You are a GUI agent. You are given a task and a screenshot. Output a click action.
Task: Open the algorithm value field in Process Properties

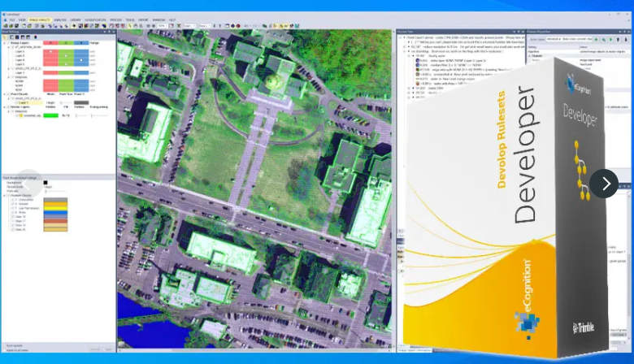point(605,52)
